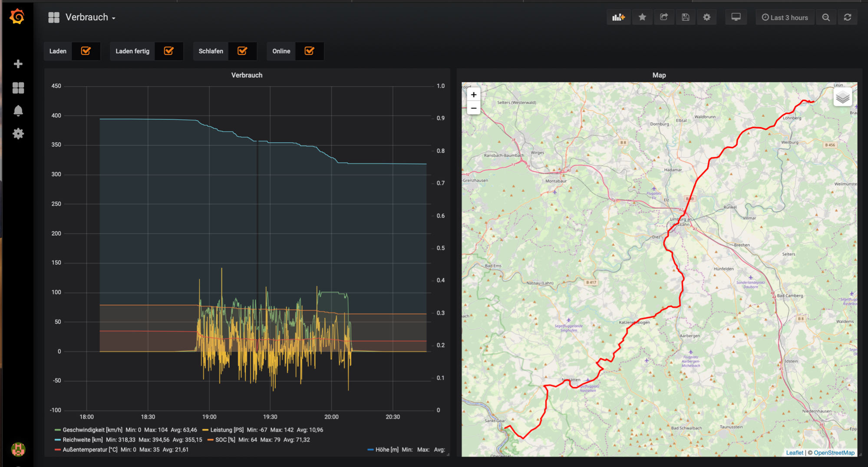Cycle view mode with monitor icon
Image resolution: width=868 pixels, height=467 pixels.
736,17
